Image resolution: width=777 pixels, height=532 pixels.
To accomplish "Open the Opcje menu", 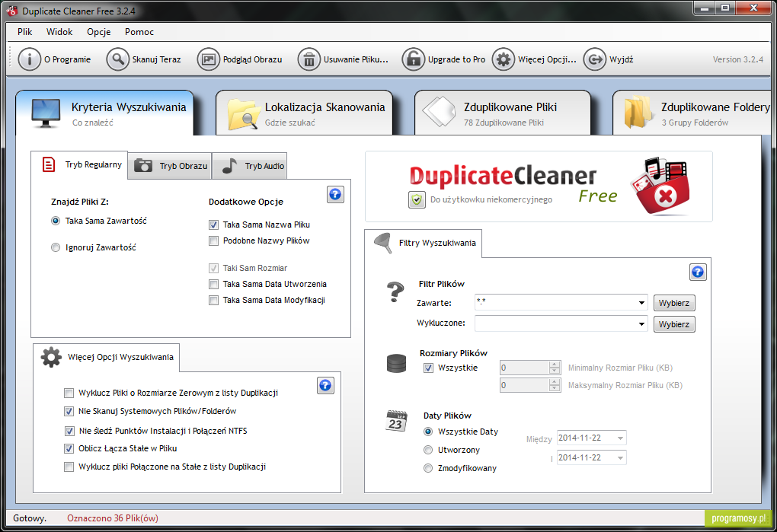I will click(x=98, y=32).
